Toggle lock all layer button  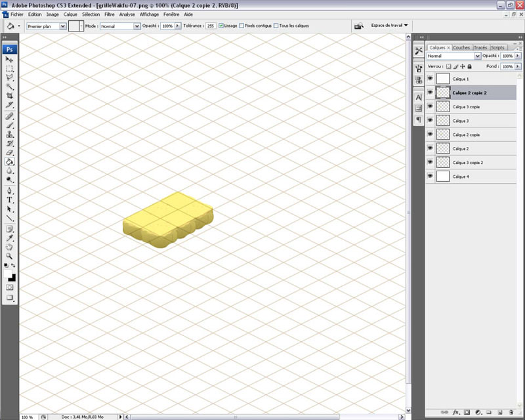pyautogui.click(x=469, y=66)
